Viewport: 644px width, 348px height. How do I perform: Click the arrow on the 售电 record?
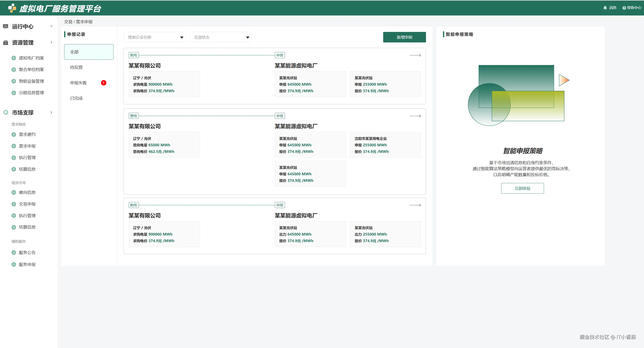[415, 116]
